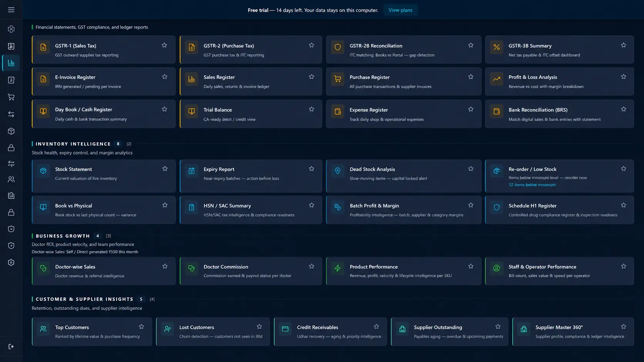Click the Schedule H1 Register shield icon
644x362 pixels.
tap(496, 207)
